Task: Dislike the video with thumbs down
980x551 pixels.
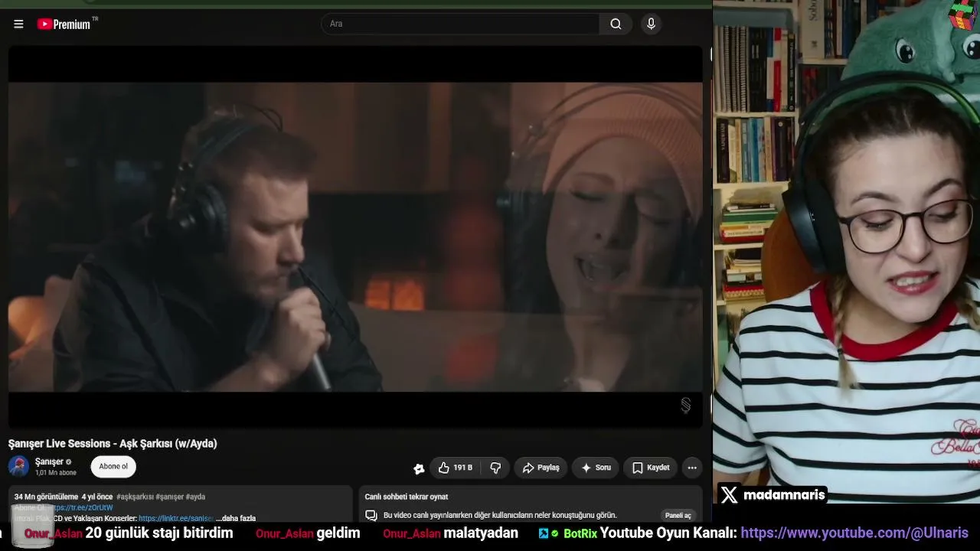Action: coord(495,468)
